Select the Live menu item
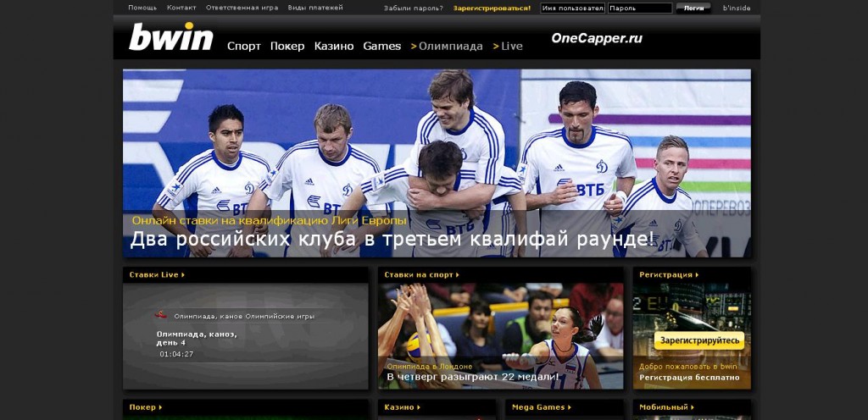This screenshot has width=868, height=420. (x=508, y=47)
